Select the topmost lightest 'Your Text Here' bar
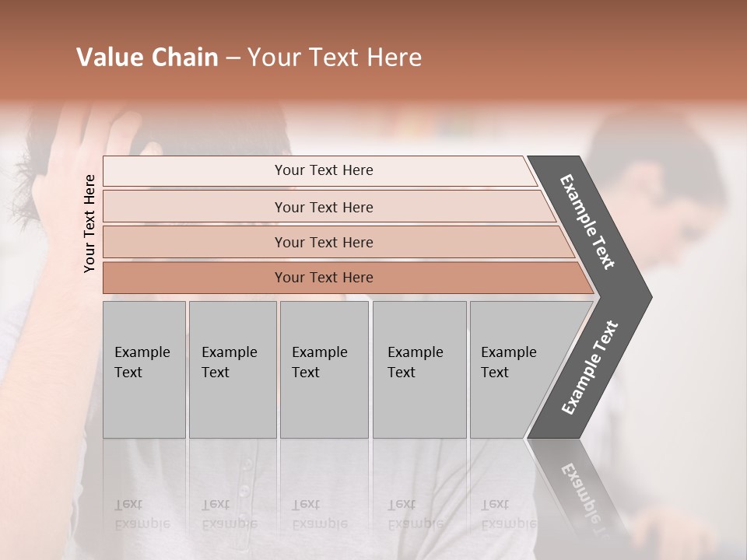The image size is (747, 560). click(323, 170)
